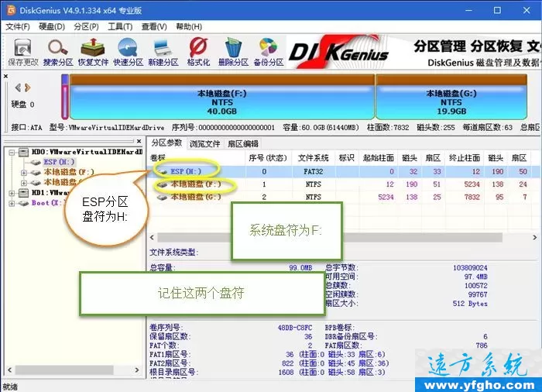This screenshot has width=542, height=392.
Task: Click the 5234 end cylinder cell in F: row
Action: (x=472, y=184)
